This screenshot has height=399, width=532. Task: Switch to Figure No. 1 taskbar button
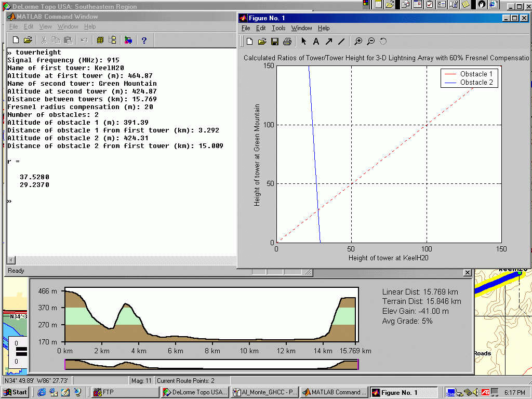pos(404,392)
